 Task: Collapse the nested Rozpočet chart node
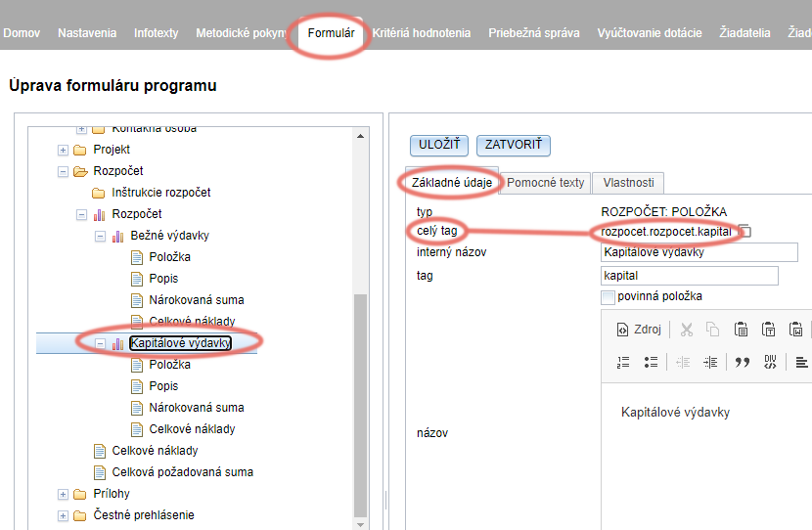click(81, 214)
